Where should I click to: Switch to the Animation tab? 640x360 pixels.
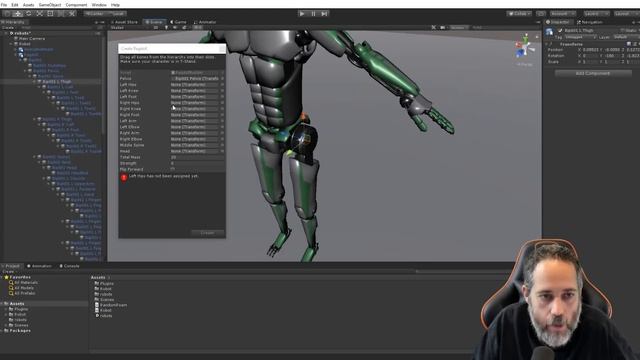39,266
